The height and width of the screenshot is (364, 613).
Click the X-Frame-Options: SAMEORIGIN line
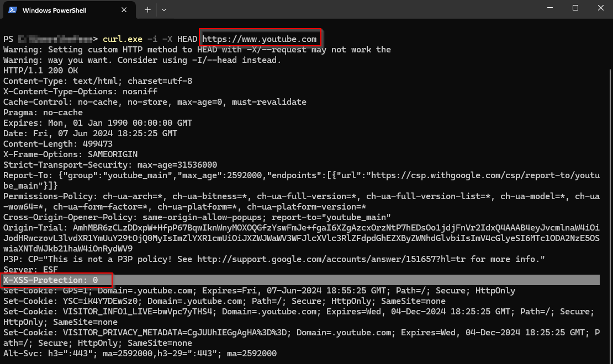coord(70,154)
